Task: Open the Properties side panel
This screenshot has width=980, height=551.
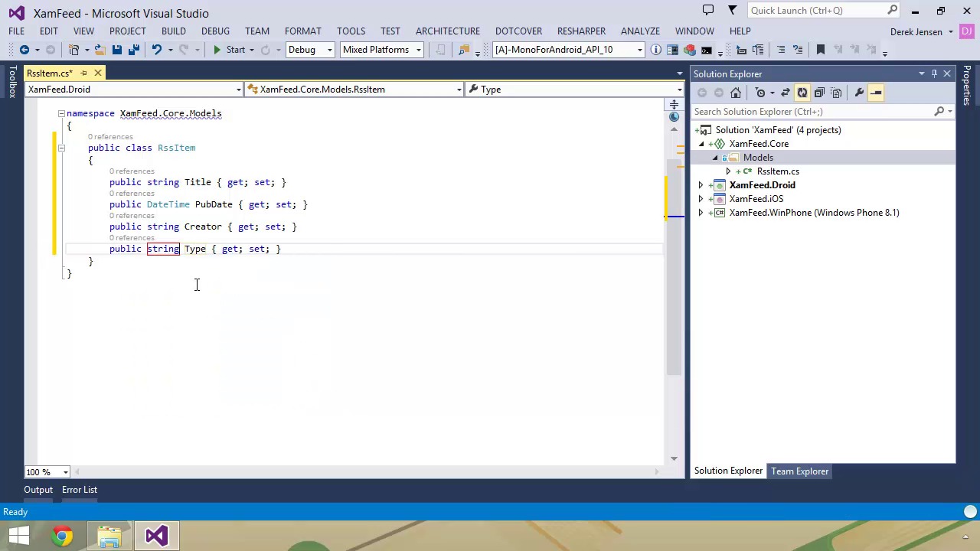Action: [x=967, y=86]
